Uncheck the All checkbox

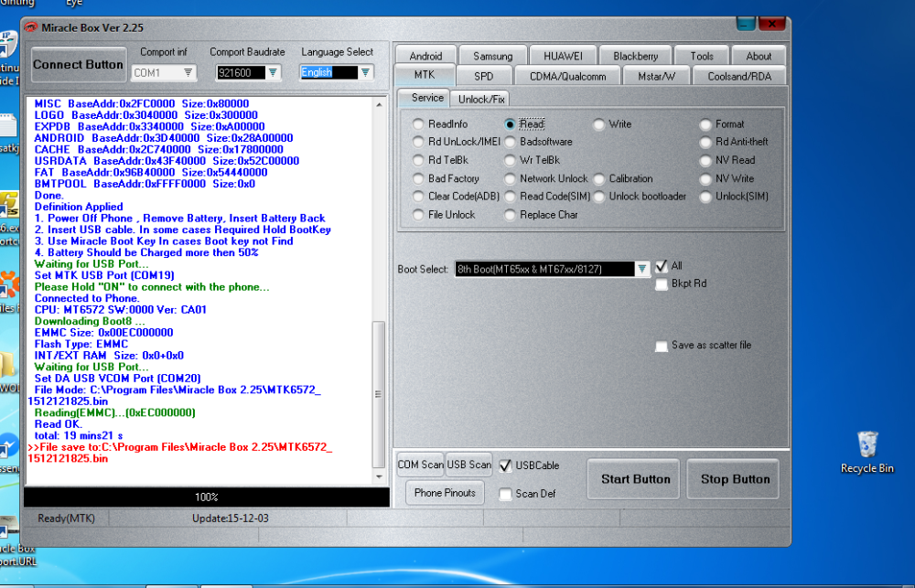tap(662, 267)
